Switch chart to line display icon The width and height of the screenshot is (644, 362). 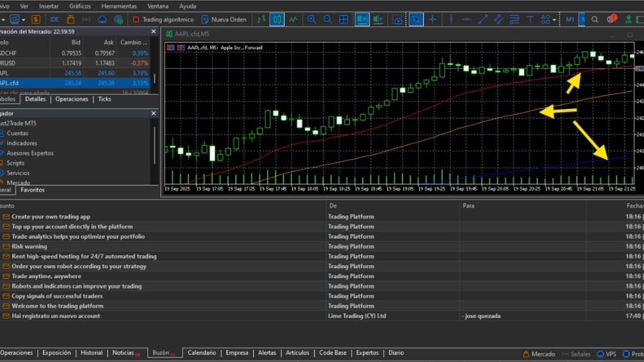[x=293, y=19]
